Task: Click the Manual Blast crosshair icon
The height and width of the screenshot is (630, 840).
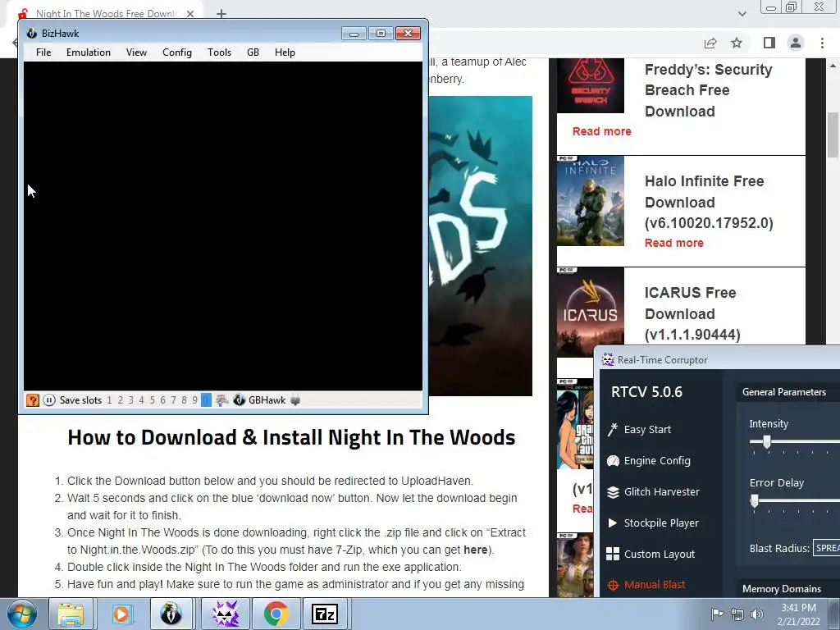Action: point(613,585)
